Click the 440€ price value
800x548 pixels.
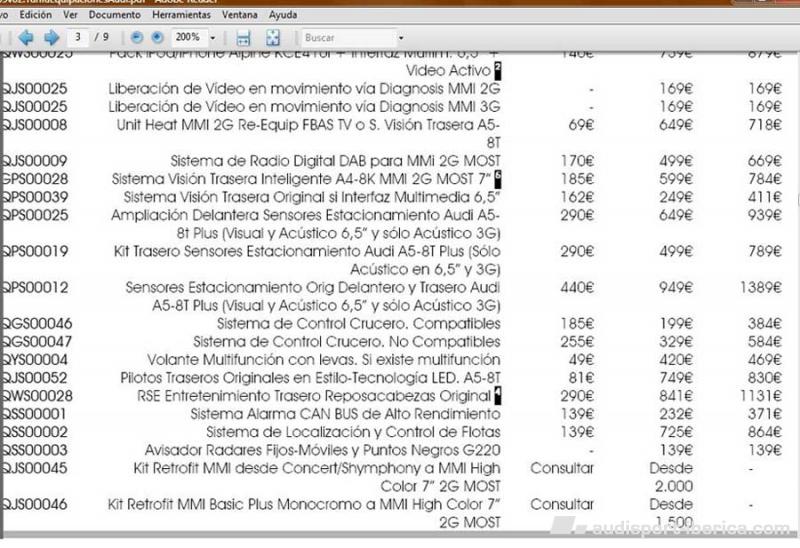(x=577, y=288)
